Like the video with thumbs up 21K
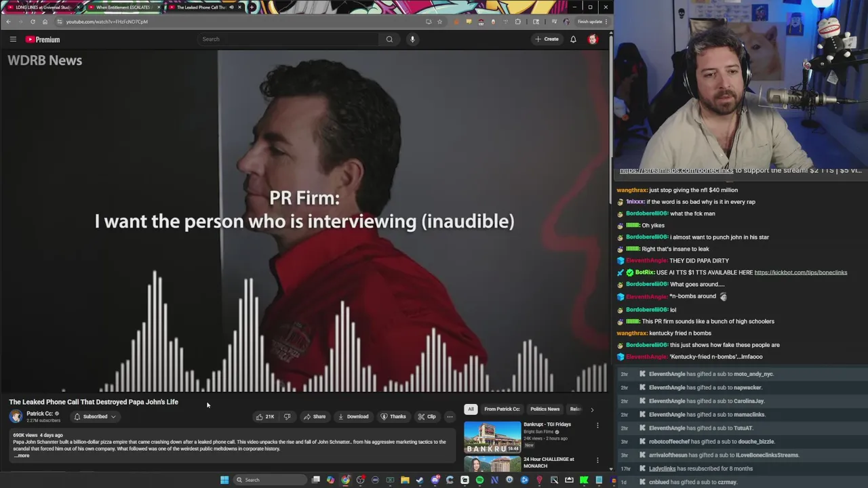The image size is (868, 488). 265,417
